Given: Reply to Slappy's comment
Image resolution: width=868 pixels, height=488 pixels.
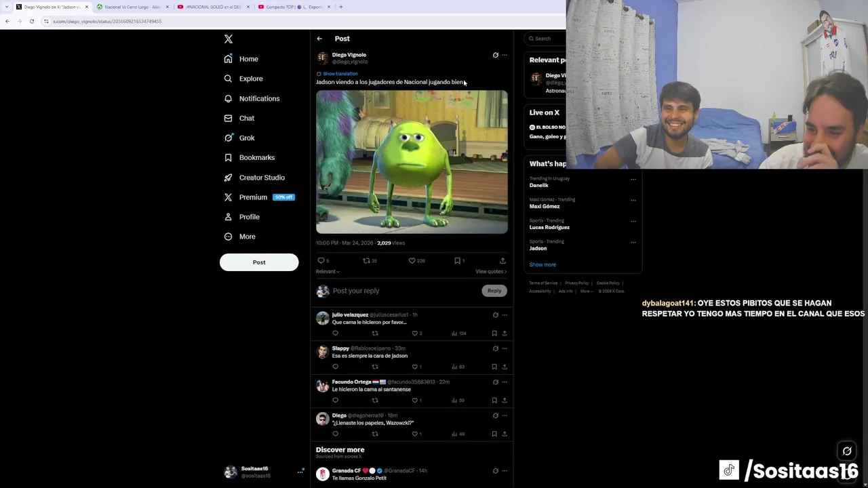Looking at the screenshot, I should click(335, 367).
